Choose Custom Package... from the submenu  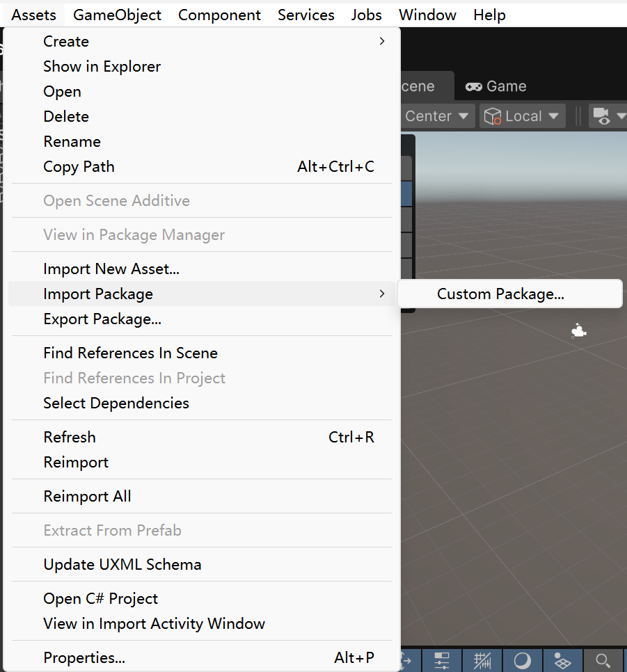coord(500,294)
